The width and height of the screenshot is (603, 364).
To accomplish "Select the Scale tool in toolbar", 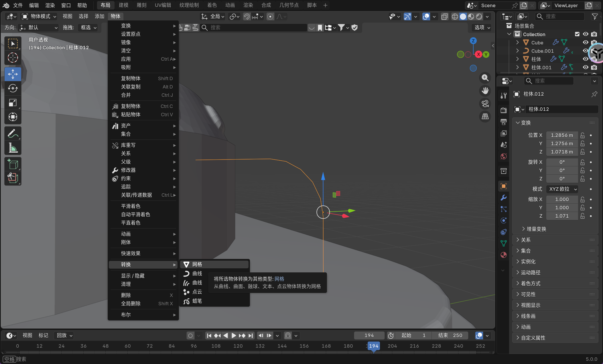I will tap(13, 103).
